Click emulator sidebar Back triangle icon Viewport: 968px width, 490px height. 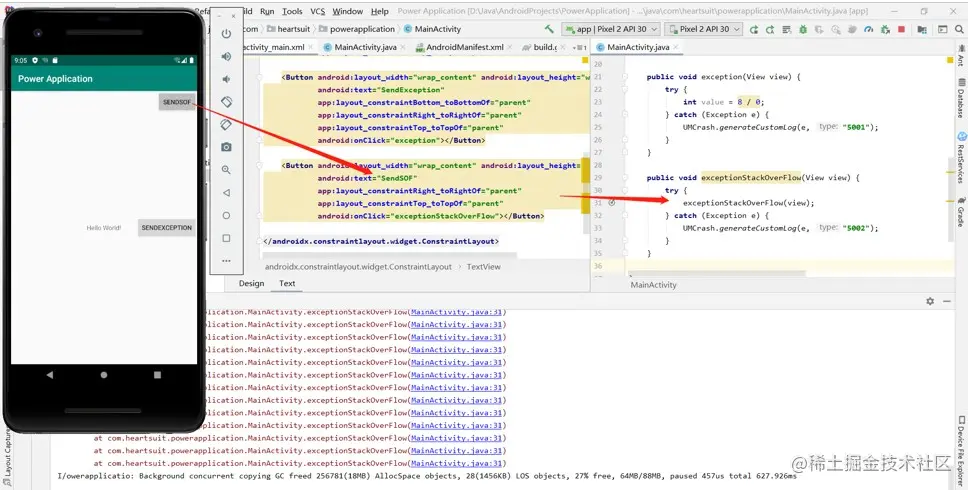(227, 193)
